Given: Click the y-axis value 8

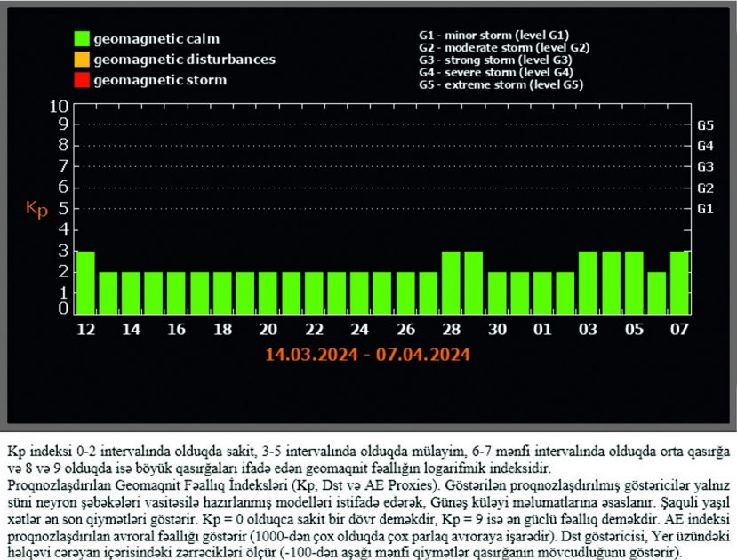Looking at the screenshot, I should click(63, 145).
